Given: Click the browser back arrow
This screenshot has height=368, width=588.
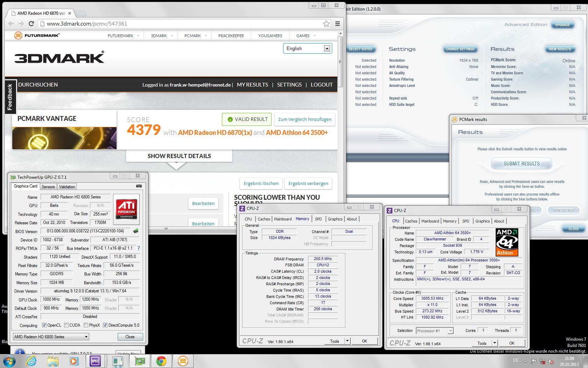Looking at the screenshot, I should [x=11, y=23].
